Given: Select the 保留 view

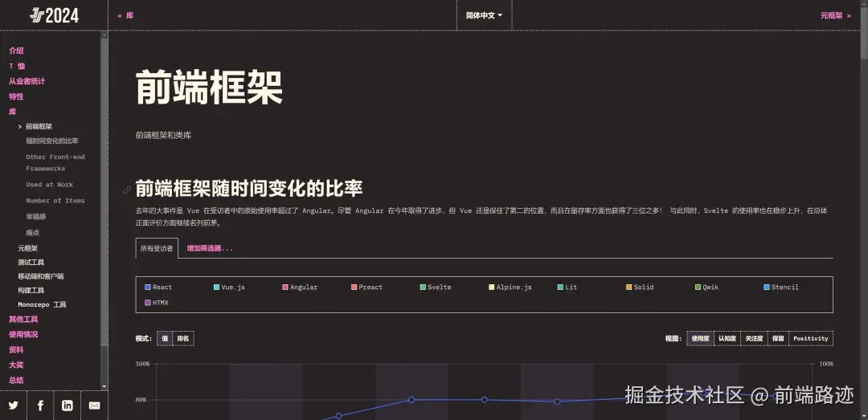Looking at the screenshot, I should (778, 339).
